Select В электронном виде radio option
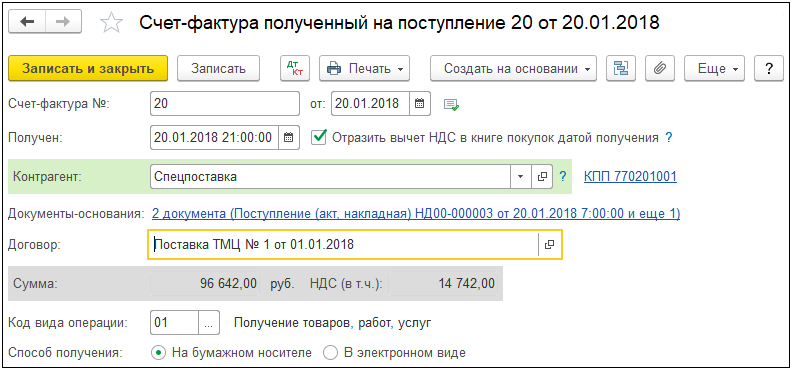The width and height of the screenshot is (792, 370). (x=330, y=352)
